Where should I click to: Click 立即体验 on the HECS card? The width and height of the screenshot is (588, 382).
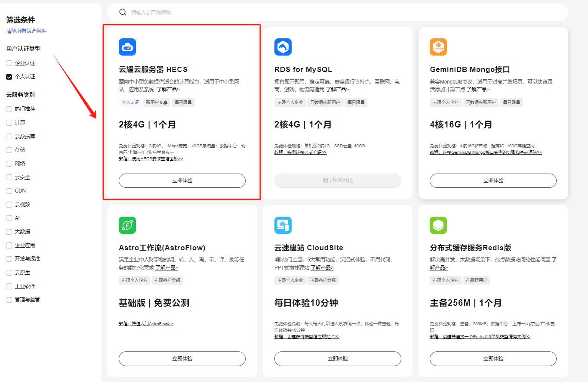(x=183, y=180)
